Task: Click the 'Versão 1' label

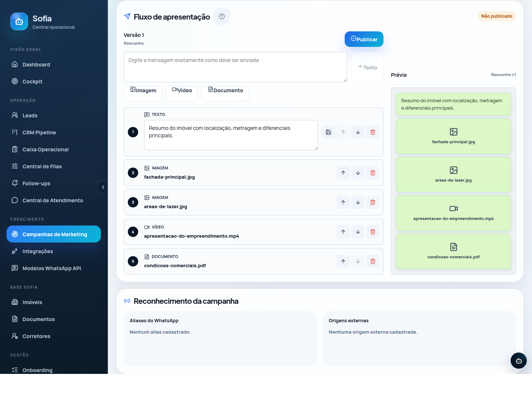Action: [x=134, y=35]
